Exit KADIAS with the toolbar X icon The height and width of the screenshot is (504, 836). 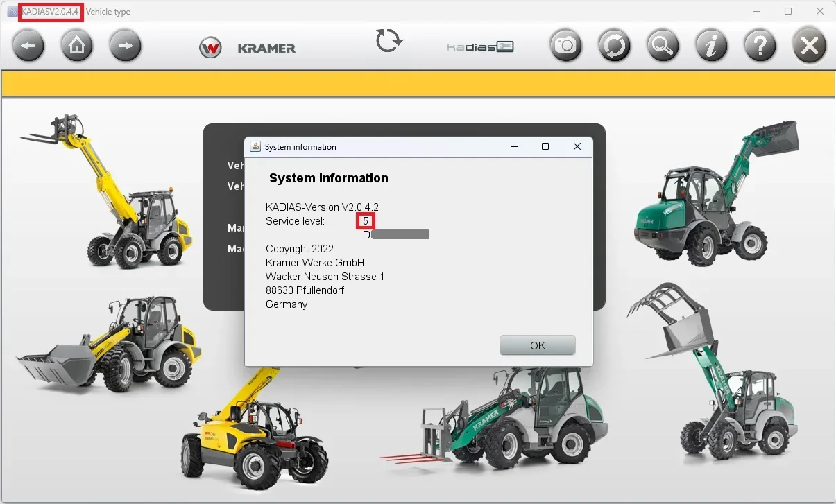pyautogui.click(x=808, y=44)
